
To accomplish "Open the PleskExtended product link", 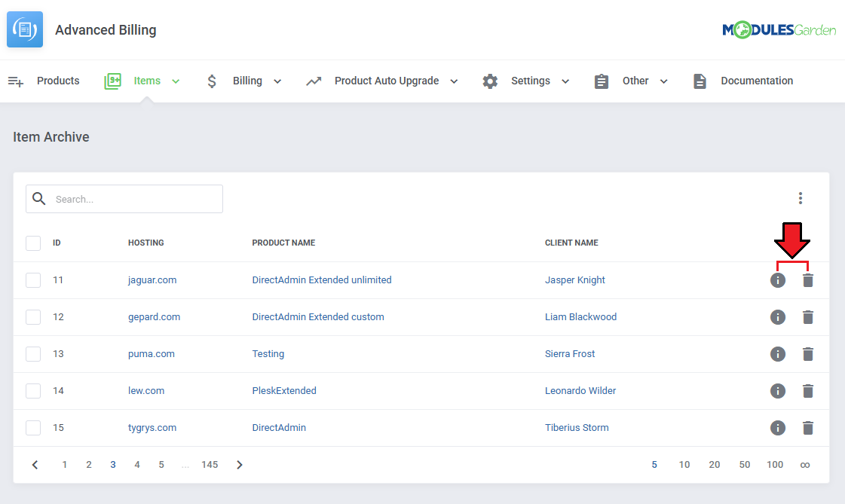I will (284, 390).
